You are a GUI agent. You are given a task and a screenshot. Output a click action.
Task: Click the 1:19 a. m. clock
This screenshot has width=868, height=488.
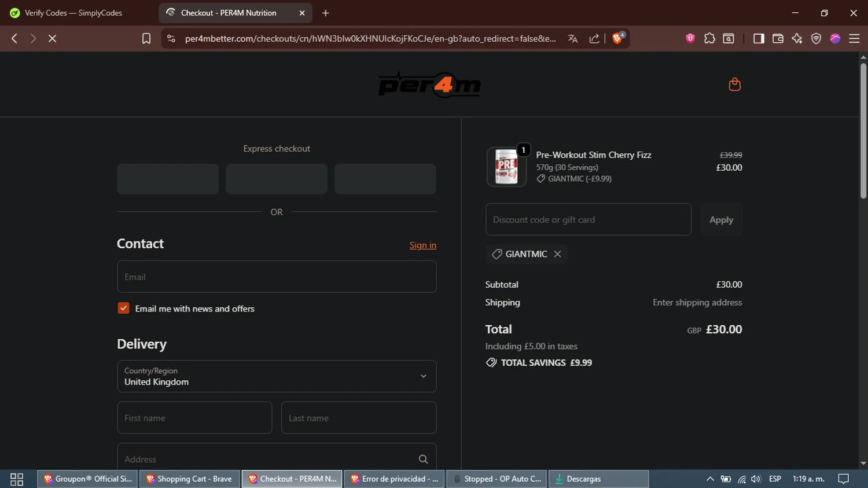[808, 479]
